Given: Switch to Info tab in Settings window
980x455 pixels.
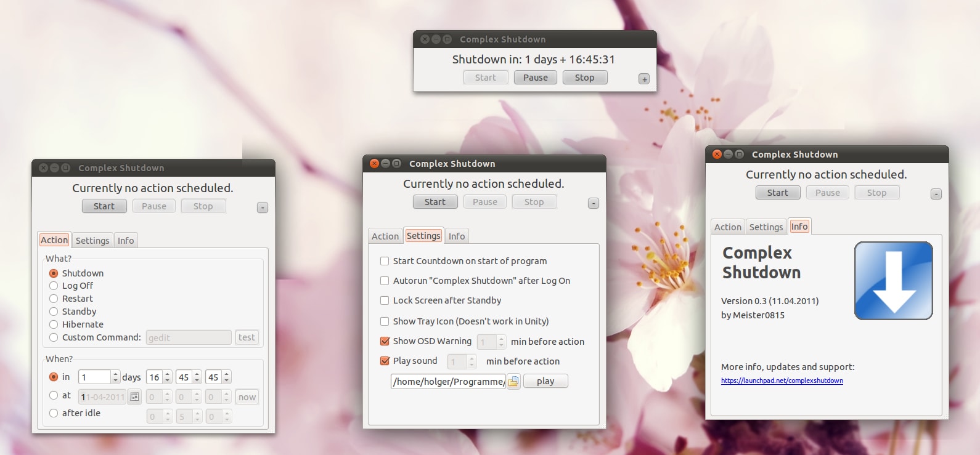Looking at the screenshot, I should coord(457,236).
